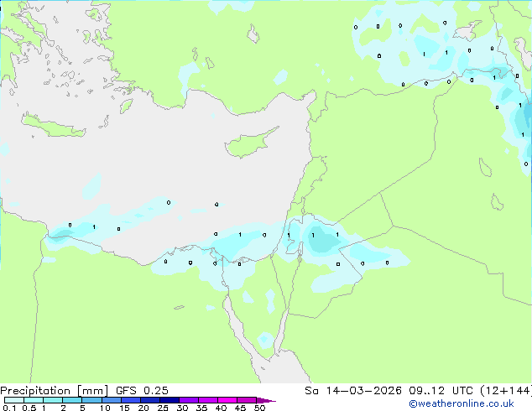Open the weatheronline.co.uk copyright link
This screenshot has width=532, height=411.
(x=462, y=403)
